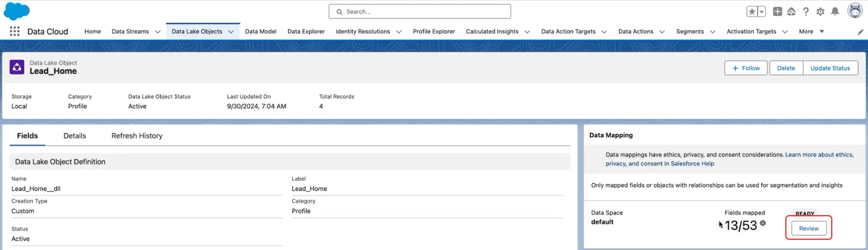The height and width of the screenshot is (250, 868).
Task: Click the Data Lake Object Status value Active
Action: point(137,106)
